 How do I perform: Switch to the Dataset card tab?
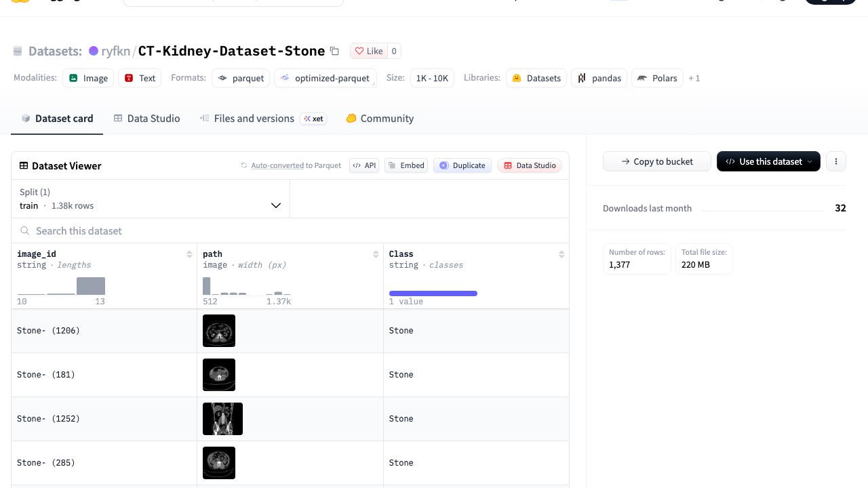tap(57, 118)
